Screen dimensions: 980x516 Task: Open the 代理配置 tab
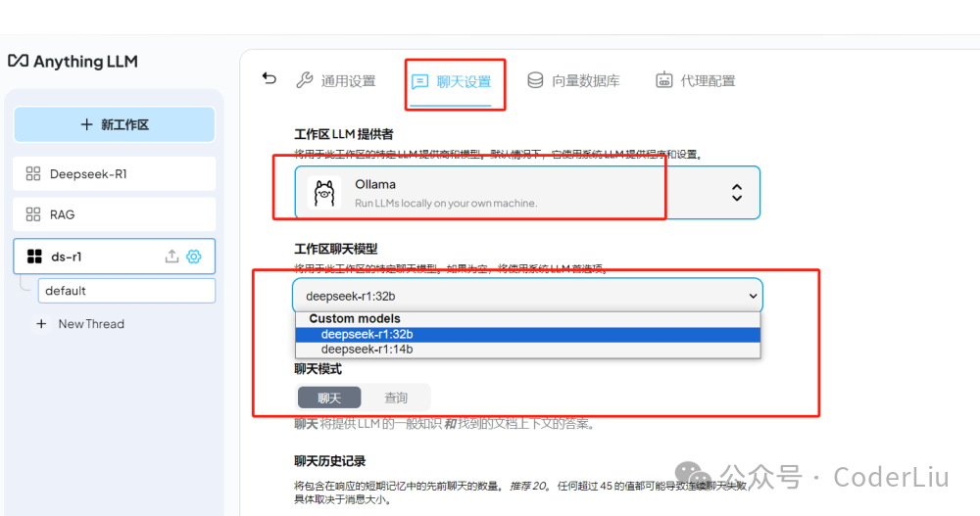pos(695,80)
